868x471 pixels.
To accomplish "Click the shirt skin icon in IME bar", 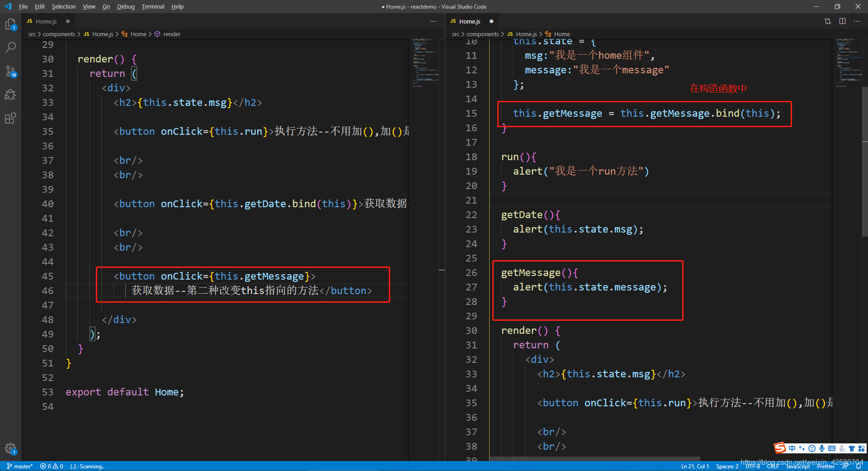I will tap(852, 448).
